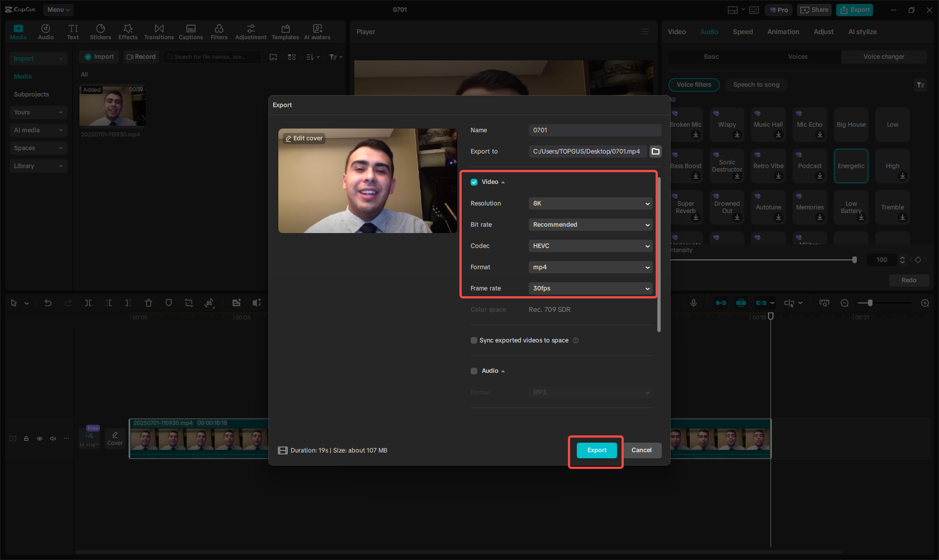Enable the Audio export checkbox
The height and width of the screenshot is (560, 939).
pyautogui.click(x=473, y=371)
